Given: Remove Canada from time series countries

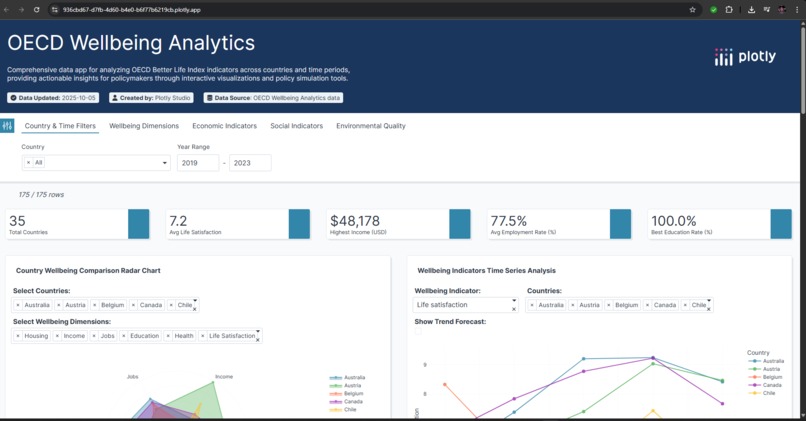Looking at the screenshot, I should coord(647,305).
